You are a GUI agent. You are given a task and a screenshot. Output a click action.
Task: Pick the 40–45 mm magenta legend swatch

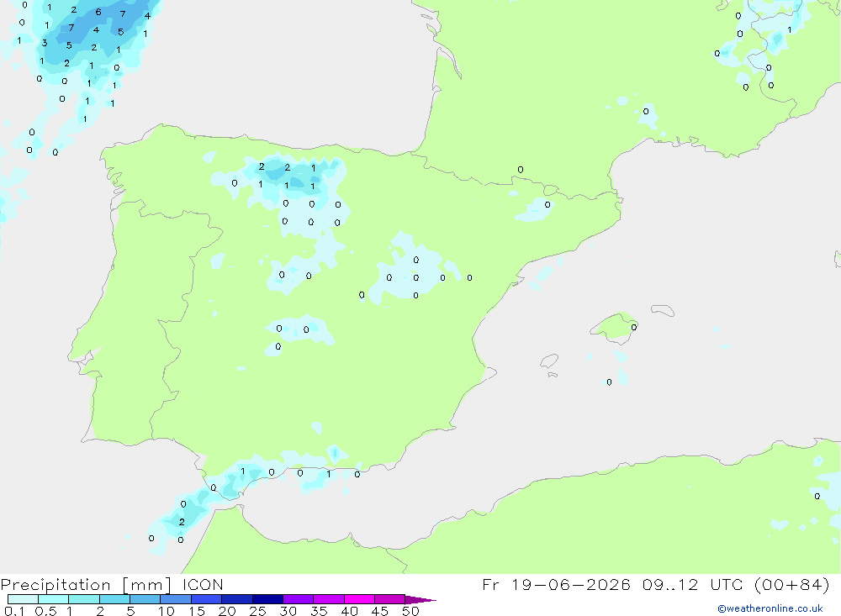tap(359, 599)
